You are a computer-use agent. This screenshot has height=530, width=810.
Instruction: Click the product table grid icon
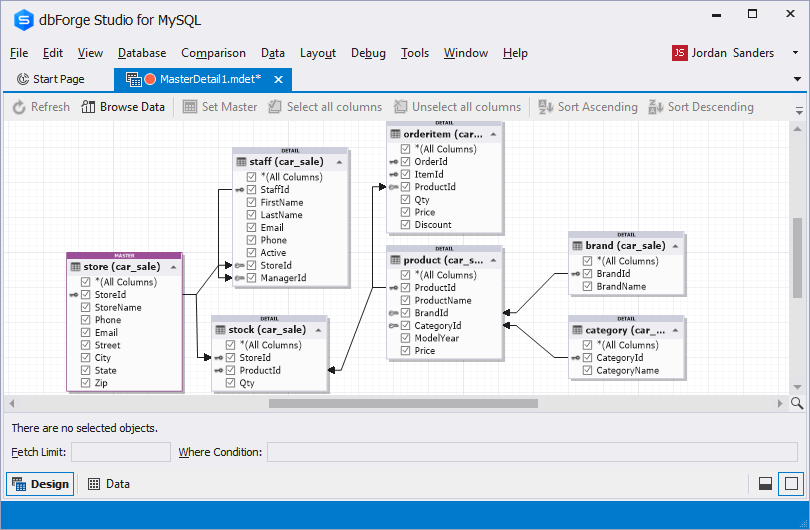(396, 260)
